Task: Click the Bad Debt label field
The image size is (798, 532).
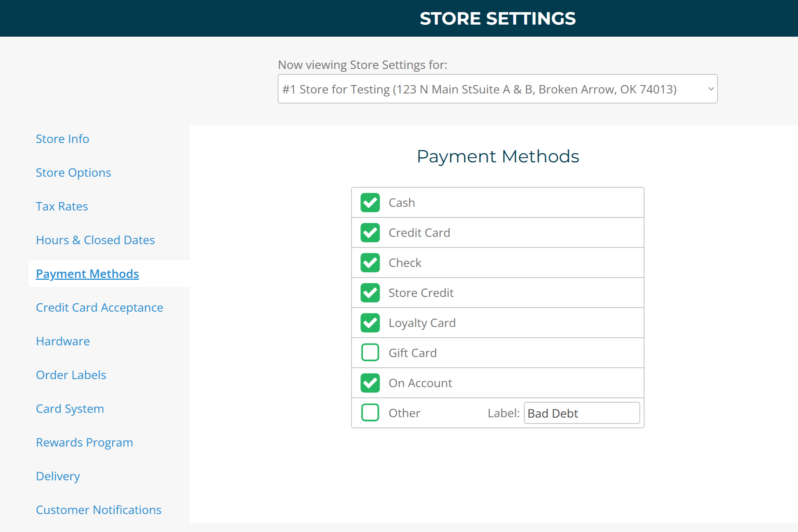Action: coord(581,413)
